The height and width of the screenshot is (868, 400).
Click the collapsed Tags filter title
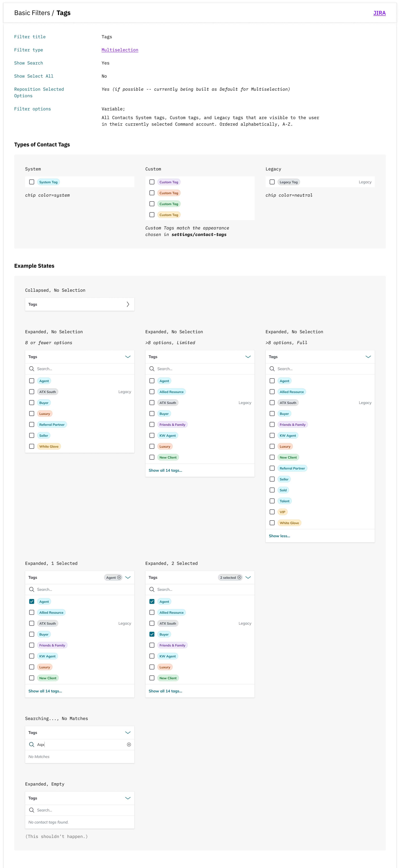click(x=33, y=304)
